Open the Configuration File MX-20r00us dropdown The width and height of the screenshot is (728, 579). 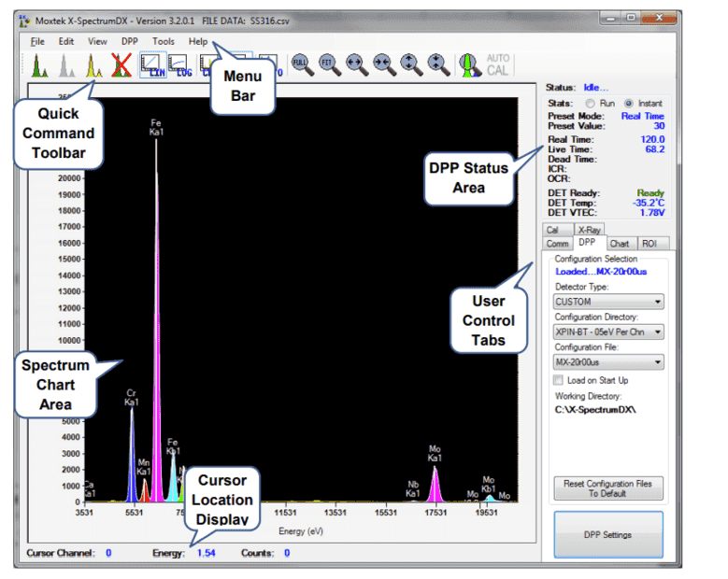click(x=608, y=362)
